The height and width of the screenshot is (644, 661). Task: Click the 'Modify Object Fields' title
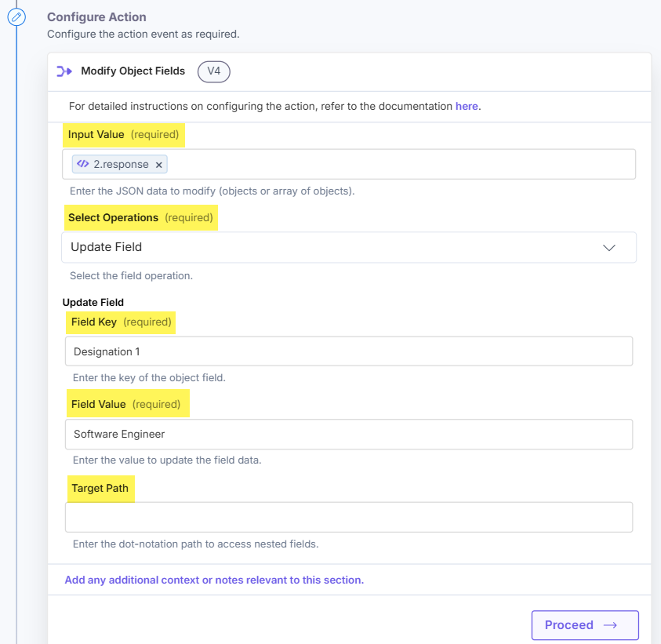pos(133,71)
